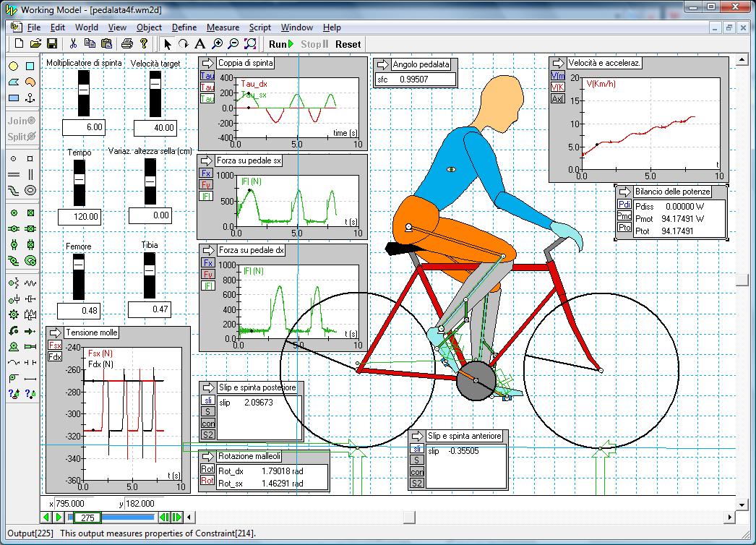Switch display arrow of Tensione molle
The width and height of the screenshot is (756, 545).
pos(55,332)
